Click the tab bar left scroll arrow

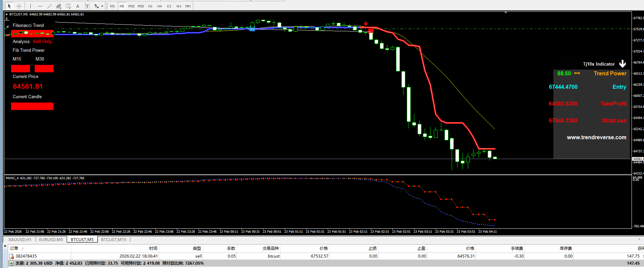[x=639, y=239]
